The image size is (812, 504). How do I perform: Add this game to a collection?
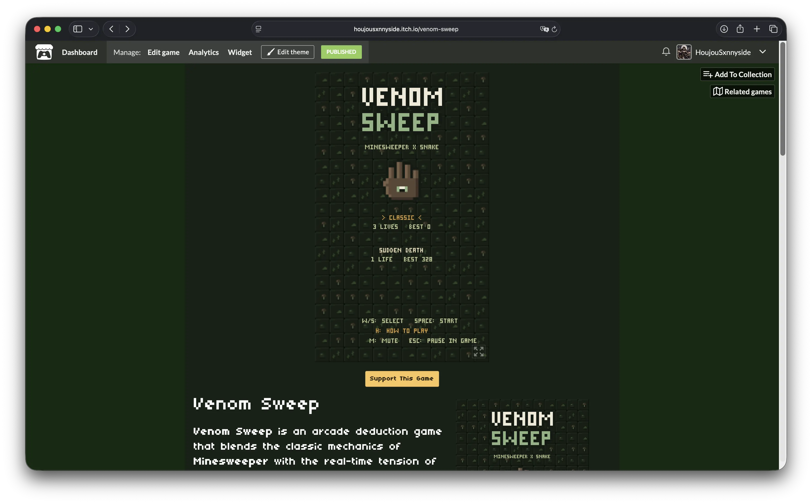737,74
